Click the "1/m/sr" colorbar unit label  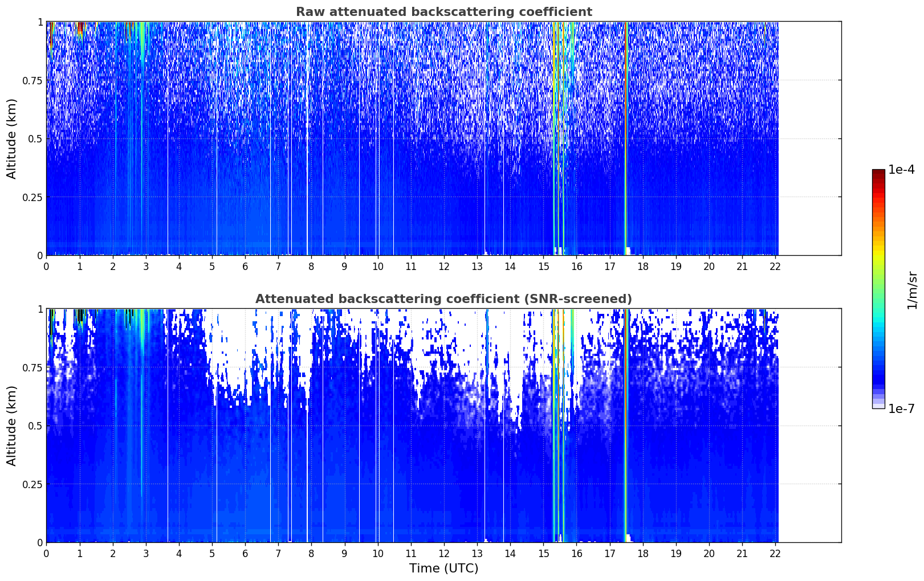click(912, 290)
